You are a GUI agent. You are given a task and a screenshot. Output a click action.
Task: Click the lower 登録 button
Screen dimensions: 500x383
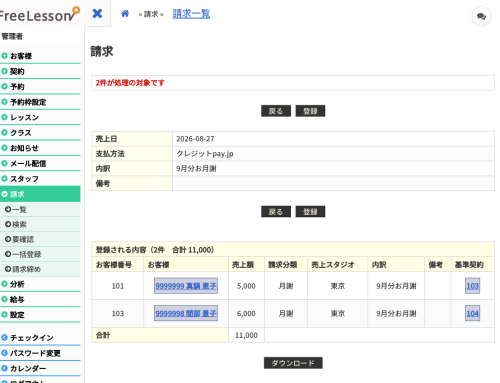310,212
